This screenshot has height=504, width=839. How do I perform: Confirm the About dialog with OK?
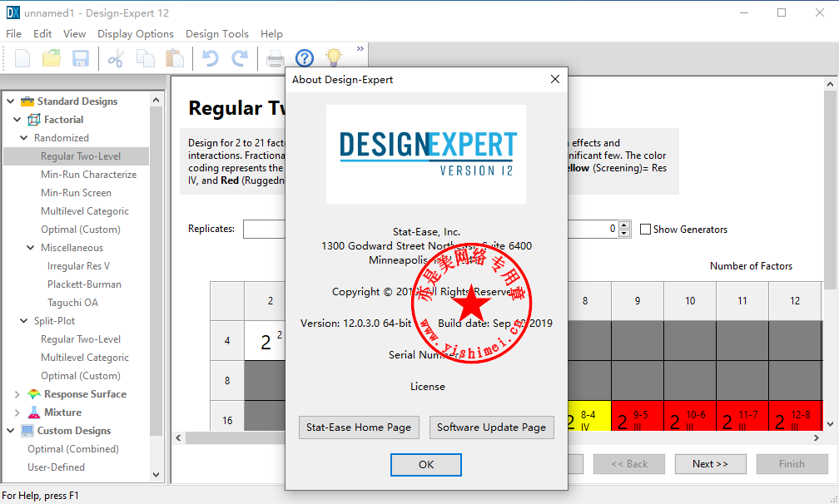point(426,464)
